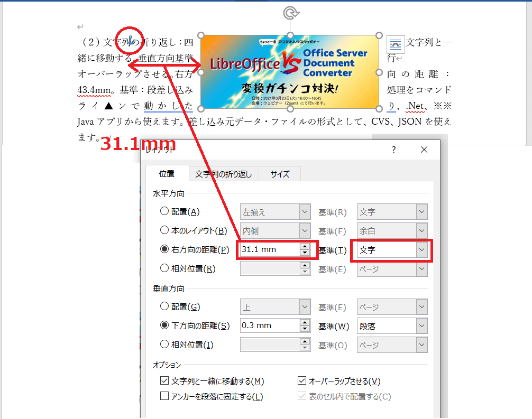Select the 本のレイアウト(B) radio button

point(164,231)
